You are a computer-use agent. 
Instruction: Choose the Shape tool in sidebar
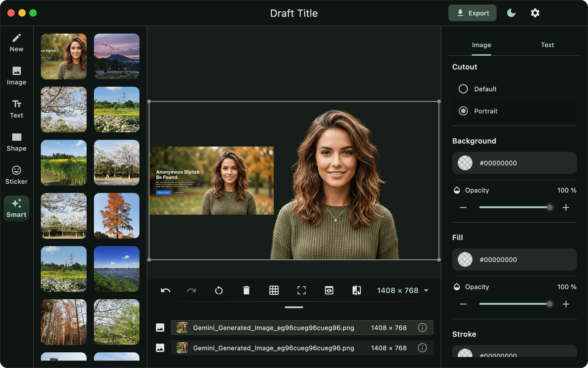click(17, 142)
